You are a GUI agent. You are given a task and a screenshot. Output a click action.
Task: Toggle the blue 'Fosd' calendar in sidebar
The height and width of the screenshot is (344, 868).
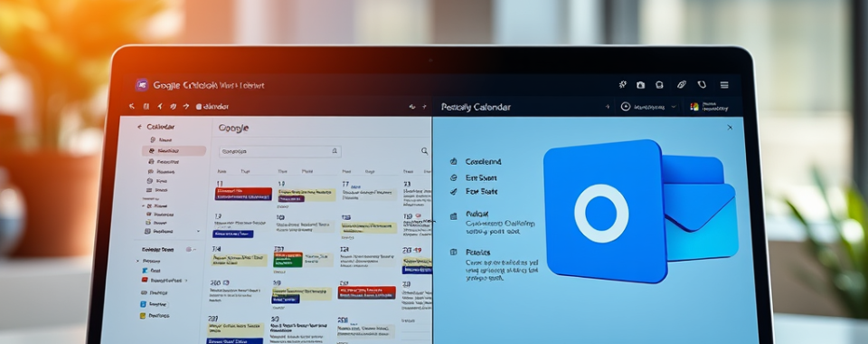point(145,271)
